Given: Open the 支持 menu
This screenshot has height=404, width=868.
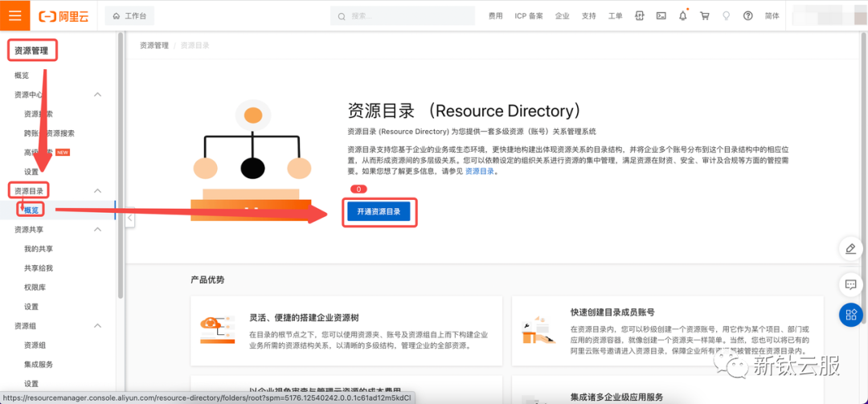Looking at the screenshot, I should (589, 16).
